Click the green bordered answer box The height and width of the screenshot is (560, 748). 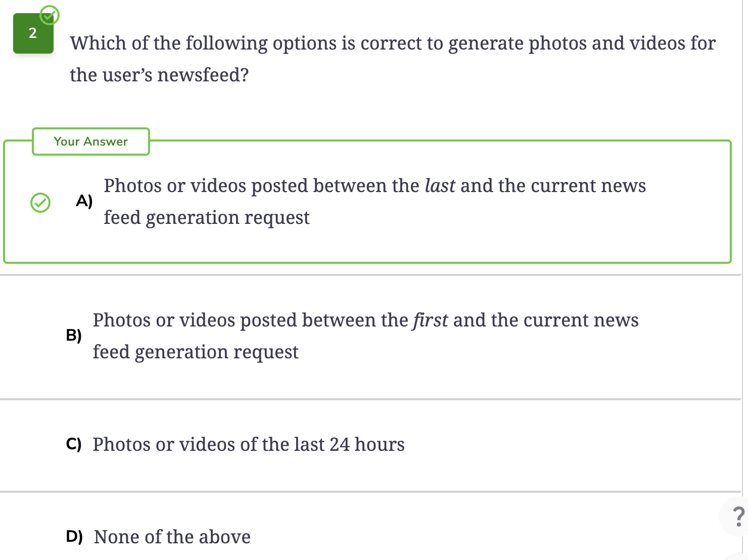point(367,202)
